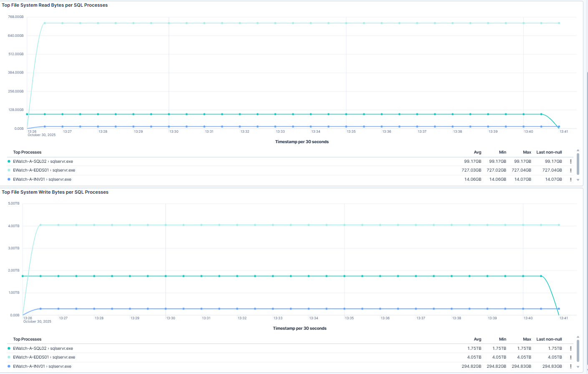Click pale-teal dot beside EWatch-A-EDDS01 write row
Screen dimensions: 588x374
[x=8, y=357]
